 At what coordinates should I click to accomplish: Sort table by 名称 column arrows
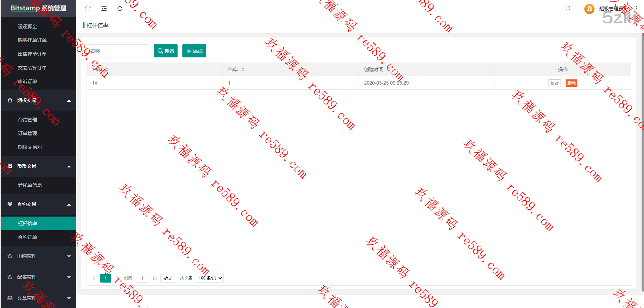tap(107, 69)
